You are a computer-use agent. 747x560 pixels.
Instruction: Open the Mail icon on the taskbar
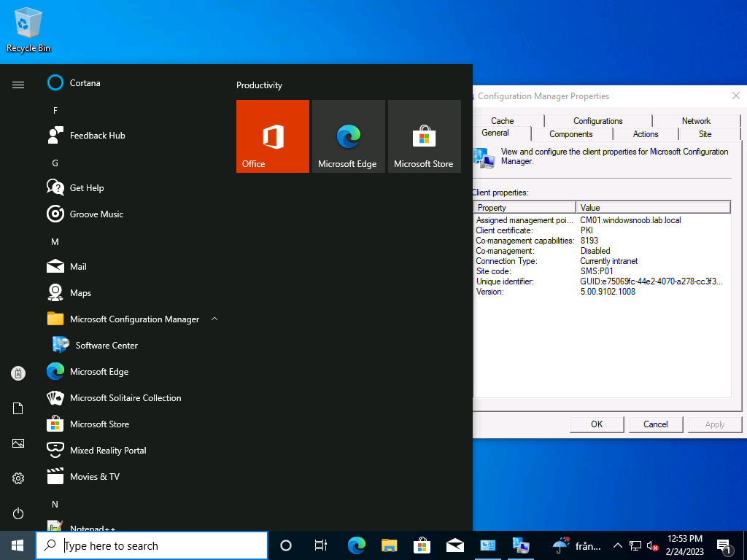455,545
